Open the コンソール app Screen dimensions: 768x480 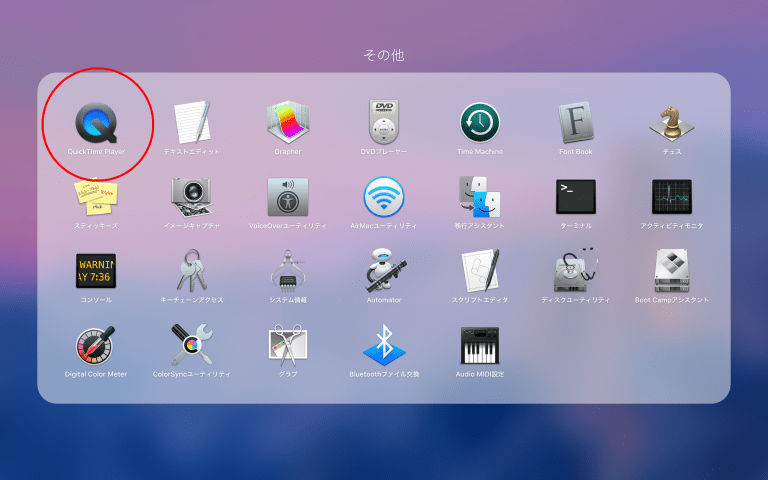(x=96, y=271)
